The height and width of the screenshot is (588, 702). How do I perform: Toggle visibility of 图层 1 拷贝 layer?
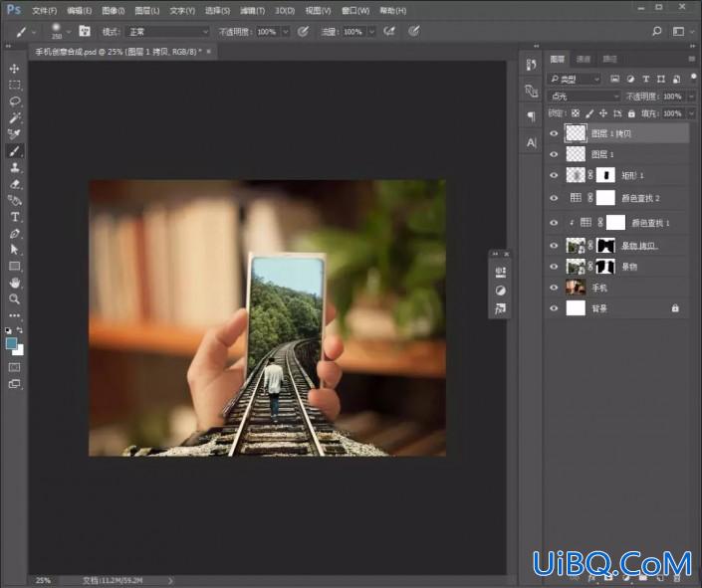pos(554,133)
